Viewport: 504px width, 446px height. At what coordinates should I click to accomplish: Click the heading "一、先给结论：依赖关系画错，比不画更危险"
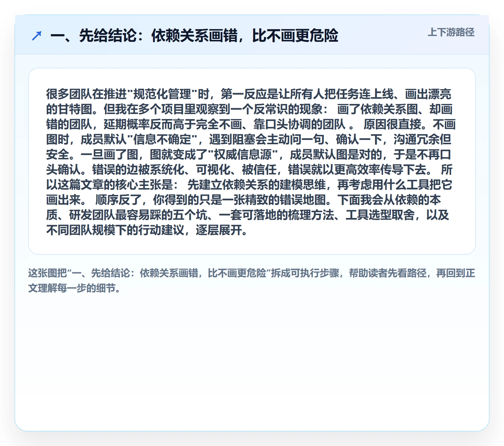pyautogui.click(x=194, y=36)
